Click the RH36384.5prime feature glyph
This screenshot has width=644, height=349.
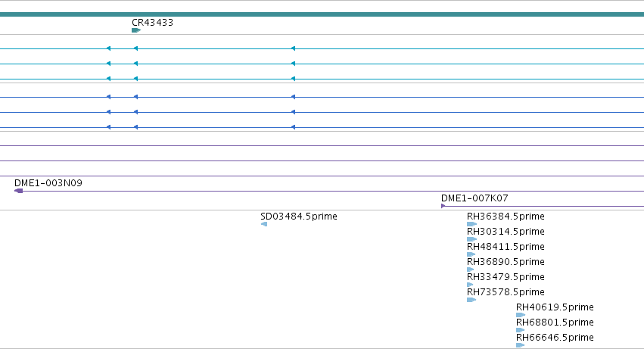click(x=472, y=224)
